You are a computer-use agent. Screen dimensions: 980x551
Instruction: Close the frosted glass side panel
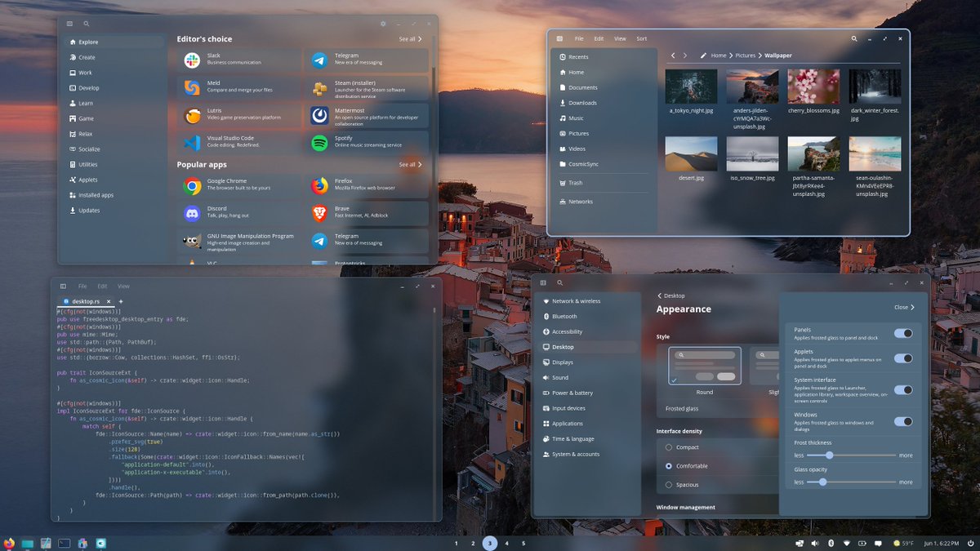click(904, 308)
